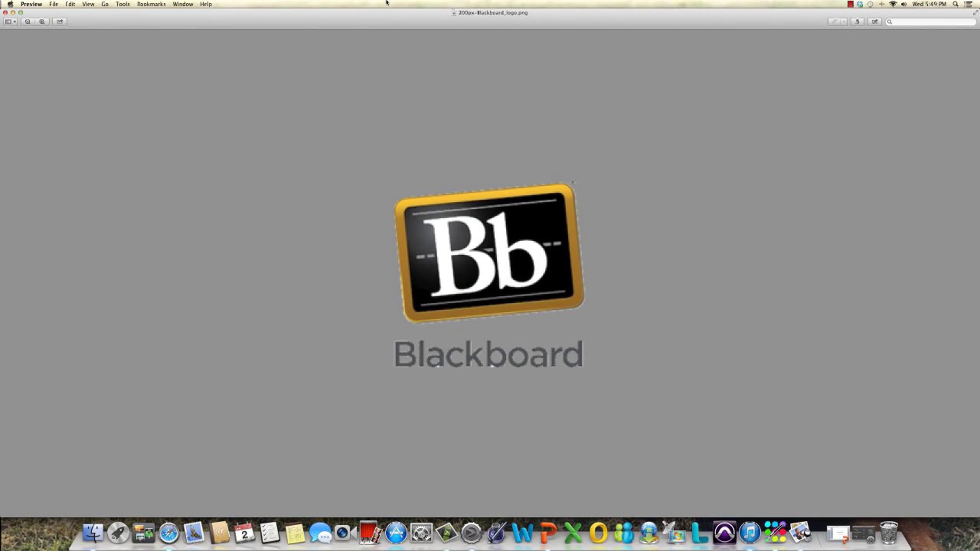The image size is (980, 551).
Task: Open the View menu
Action: tap(88, 4)
